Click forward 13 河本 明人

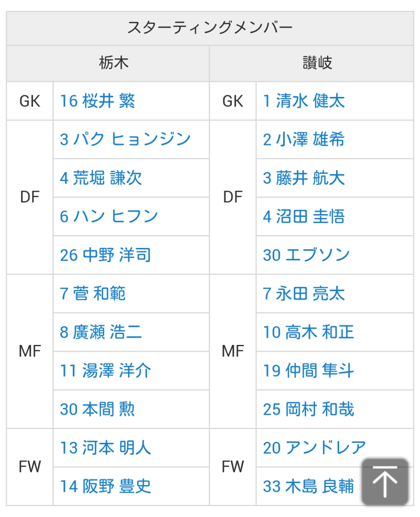(105, 448)
